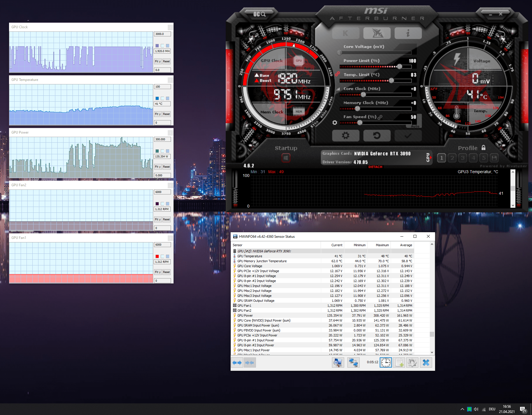Select Afterburner profile slot 2
This screenshot has width=532, height=415.
pyautogui.click(x=452, y=158)
